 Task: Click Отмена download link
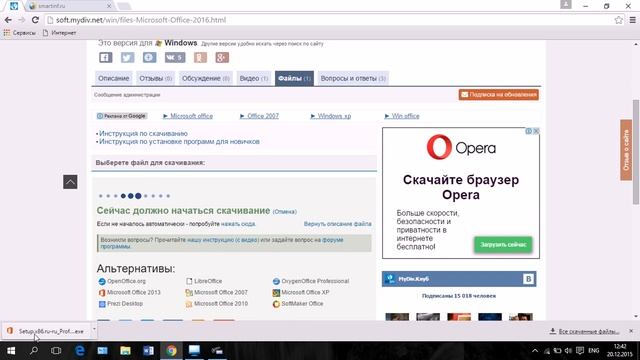click(284, 212)
